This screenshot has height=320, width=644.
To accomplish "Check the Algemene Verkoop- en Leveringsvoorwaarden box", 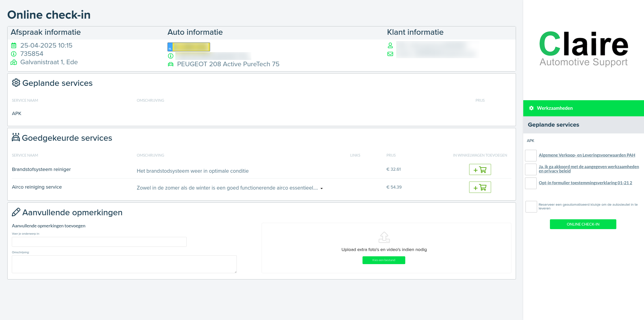I will 531,156.
